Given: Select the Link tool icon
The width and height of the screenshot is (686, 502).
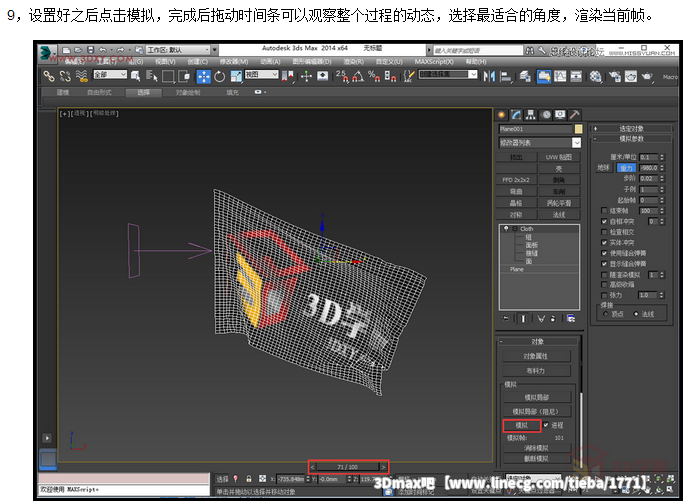Looking at the screenshot, I should (x=49, y=76).
